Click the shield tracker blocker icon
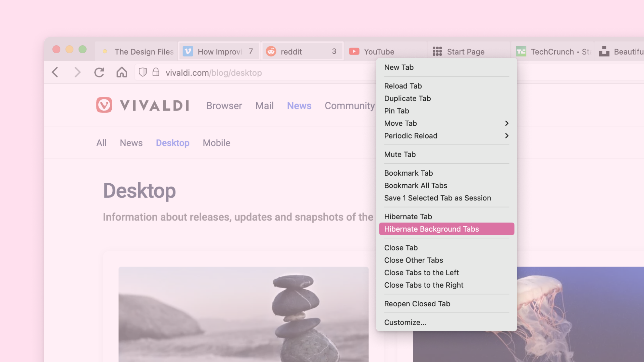Screen dimensions: 644x362 pos(143,72)
